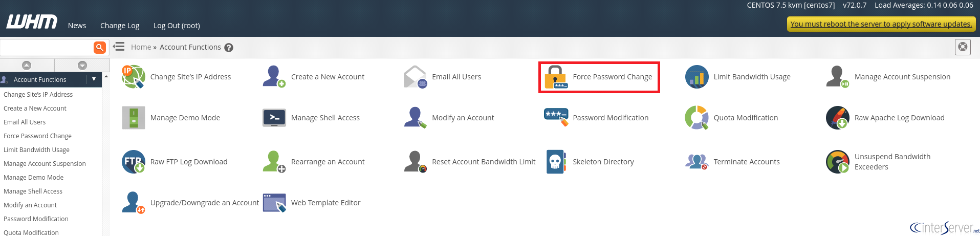
Task: Select Quota Modification in sidebar
Action: 31,232
